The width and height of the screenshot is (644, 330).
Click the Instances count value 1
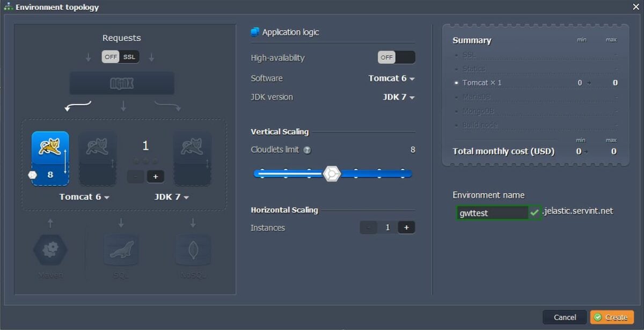[387, 228]
